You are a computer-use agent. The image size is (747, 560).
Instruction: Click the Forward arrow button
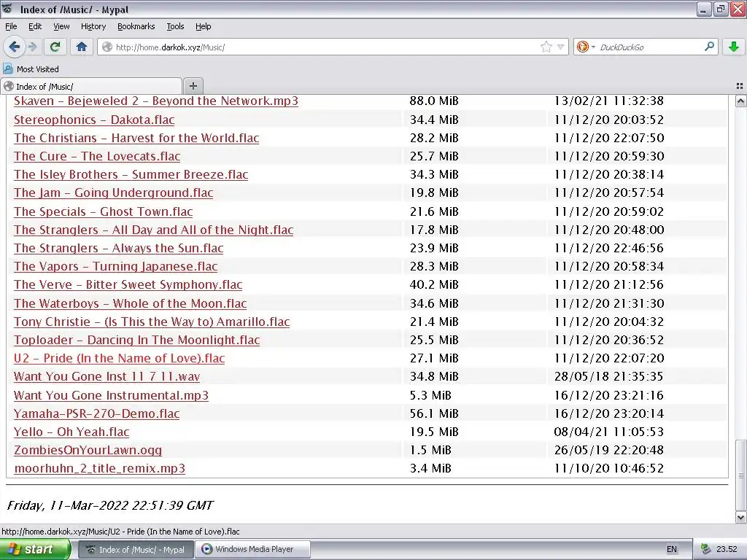[32, 47]
